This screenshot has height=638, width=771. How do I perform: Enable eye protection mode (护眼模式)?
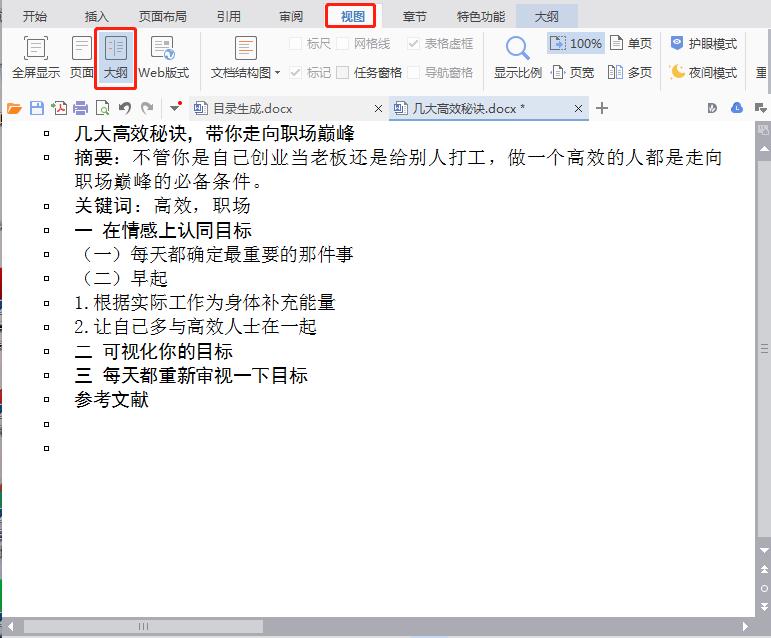pos(704,43)
